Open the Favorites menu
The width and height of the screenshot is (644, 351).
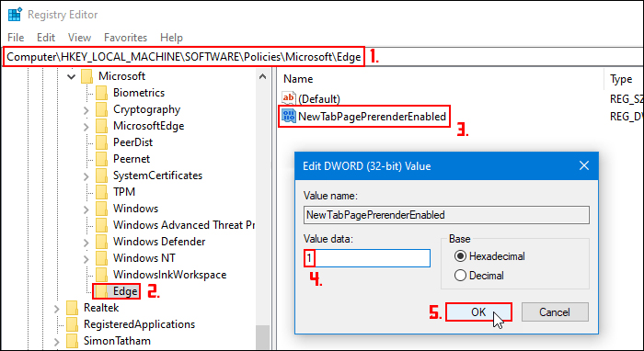(x=125, y=38)
